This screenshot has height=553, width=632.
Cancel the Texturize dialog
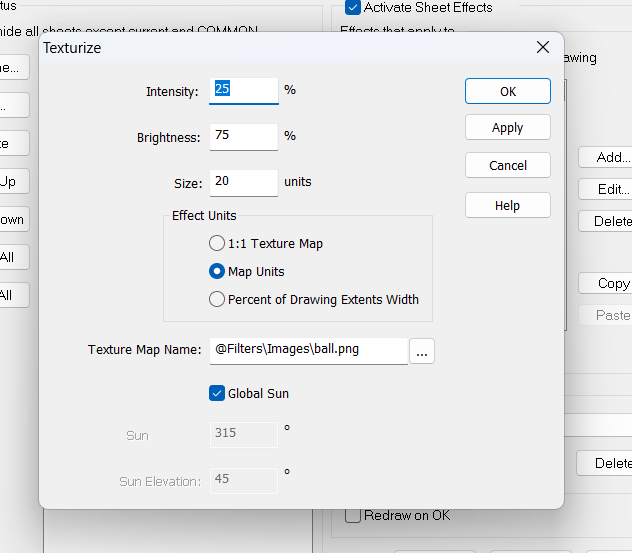point(507,166)
